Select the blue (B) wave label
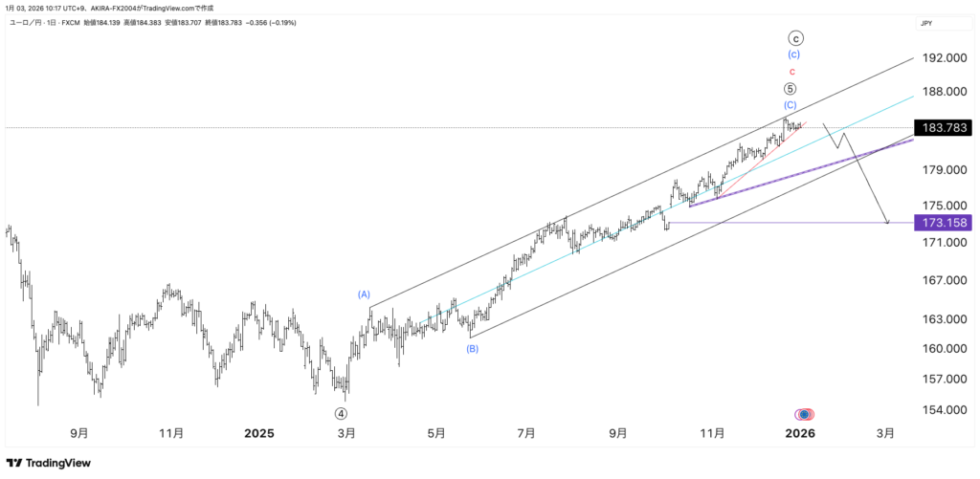Viewport: 980px width, 479px height. pyautogui.click(x=472, y=349)
